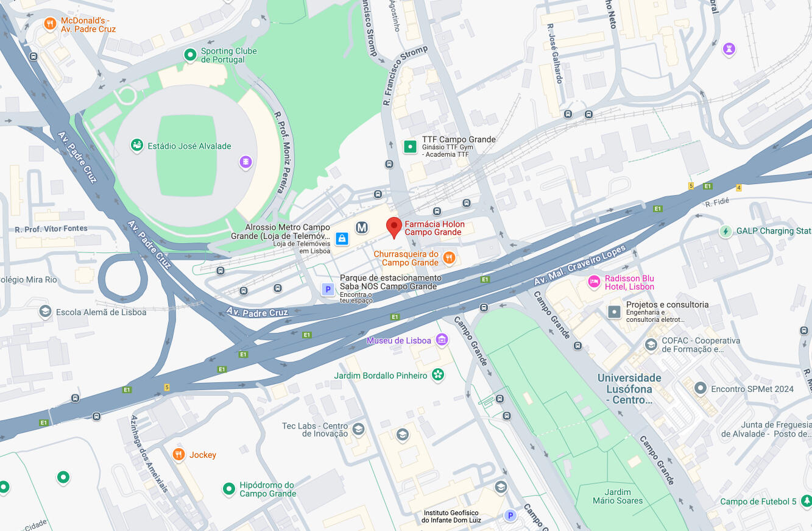Click the red Farmácia Holon Campo Grande pin
Image resolution: width=812 pixels, height=531 pixels.
[394, 227]
